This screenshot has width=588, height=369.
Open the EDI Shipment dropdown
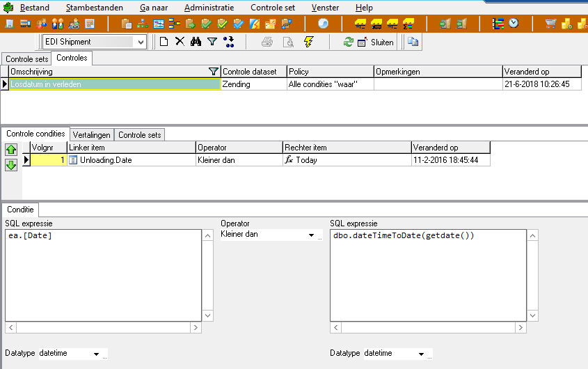[x=141, y=42]
